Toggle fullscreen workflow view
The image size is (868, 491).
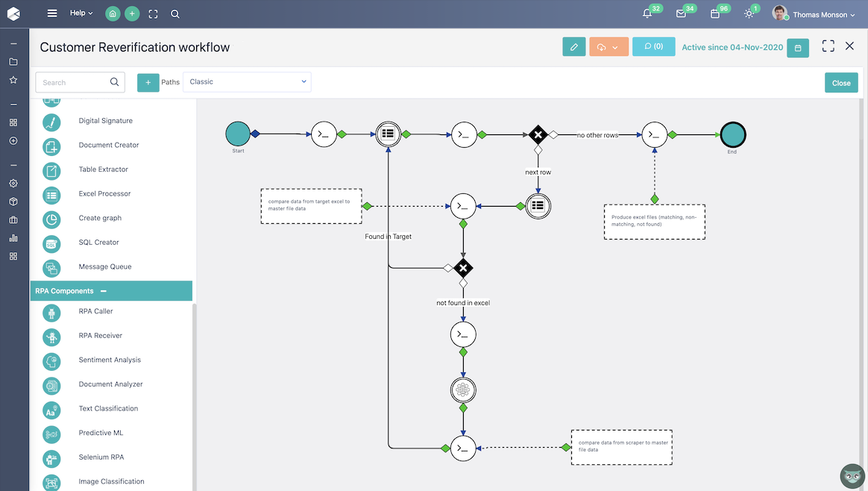(x=828, y=46)
